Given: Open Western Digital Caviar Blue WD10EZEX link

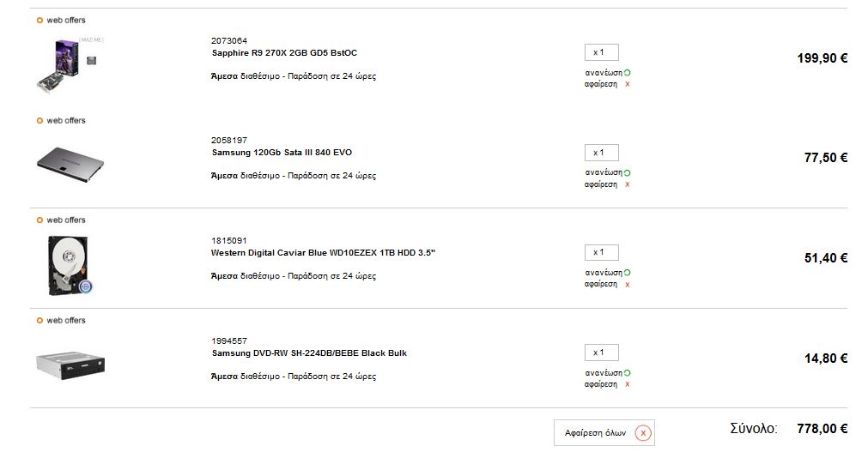Looking at the screenshot, I should 324,253.
